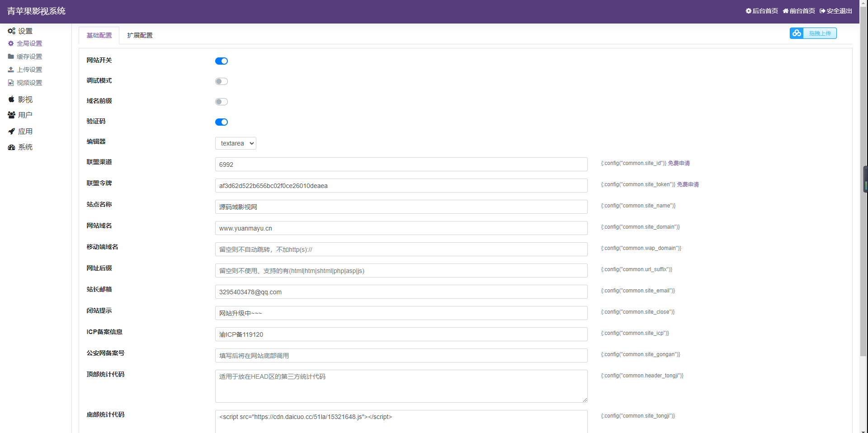Click the gear icon beside 设置 in sidebar
This screenshot has height=433, width=868.
(11, 31)
